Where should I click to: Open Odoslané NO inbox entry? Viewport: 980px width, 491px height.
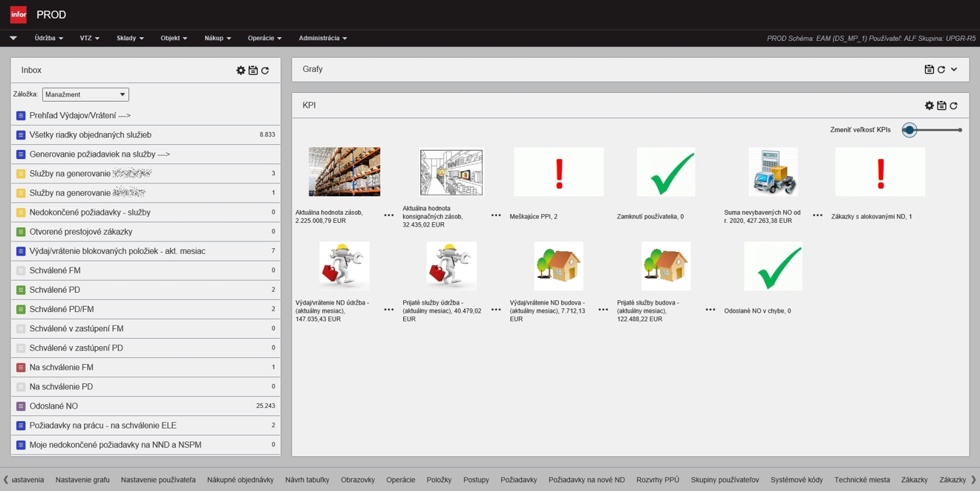[53, 406]
